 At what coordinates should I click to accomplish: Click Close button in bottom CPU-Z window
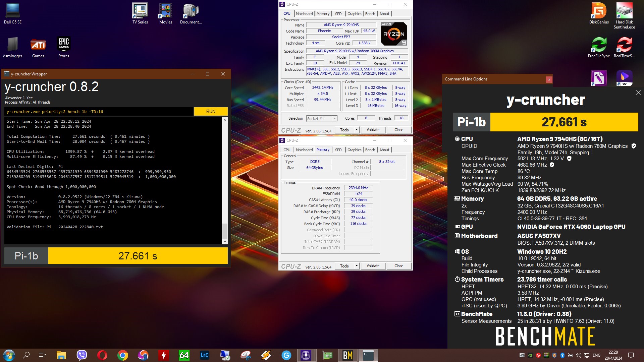[399, 266]
